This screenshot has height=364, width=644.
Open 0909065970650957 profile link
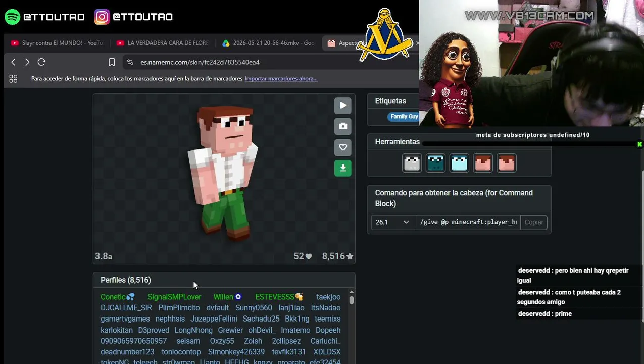click(x=133, y=341)
